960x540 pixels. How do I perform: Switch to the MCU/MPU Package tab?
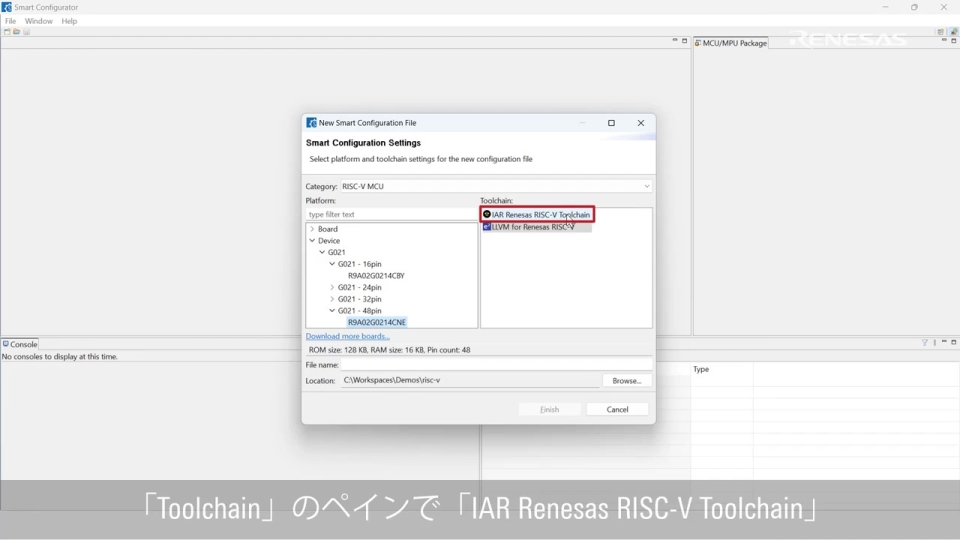coord(730,43)
